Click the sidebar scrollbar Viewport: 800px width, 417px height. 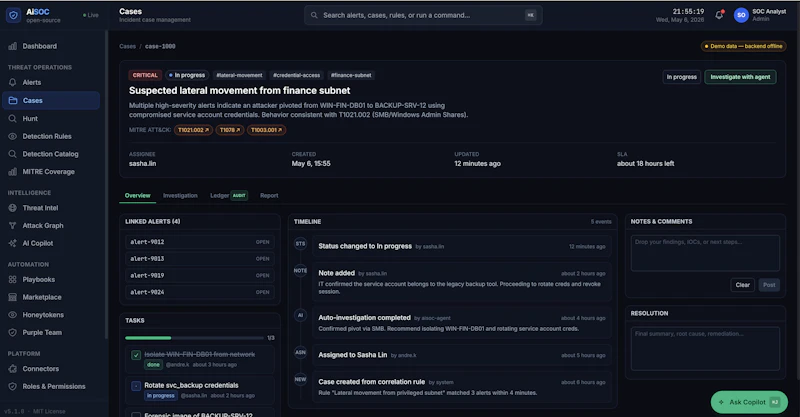[x=106, y=184]
